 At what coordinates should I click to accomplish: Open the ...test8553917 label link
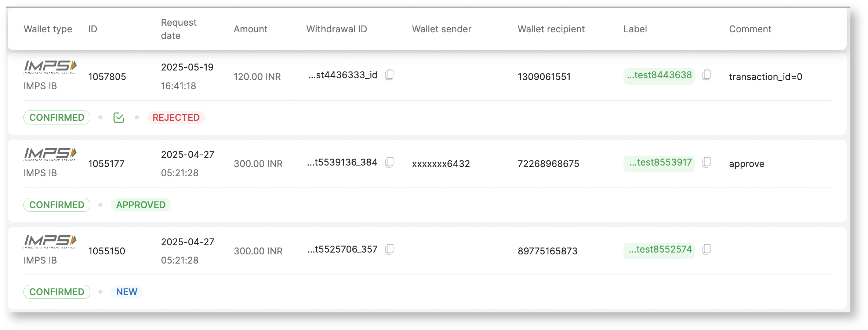point(660,163)
